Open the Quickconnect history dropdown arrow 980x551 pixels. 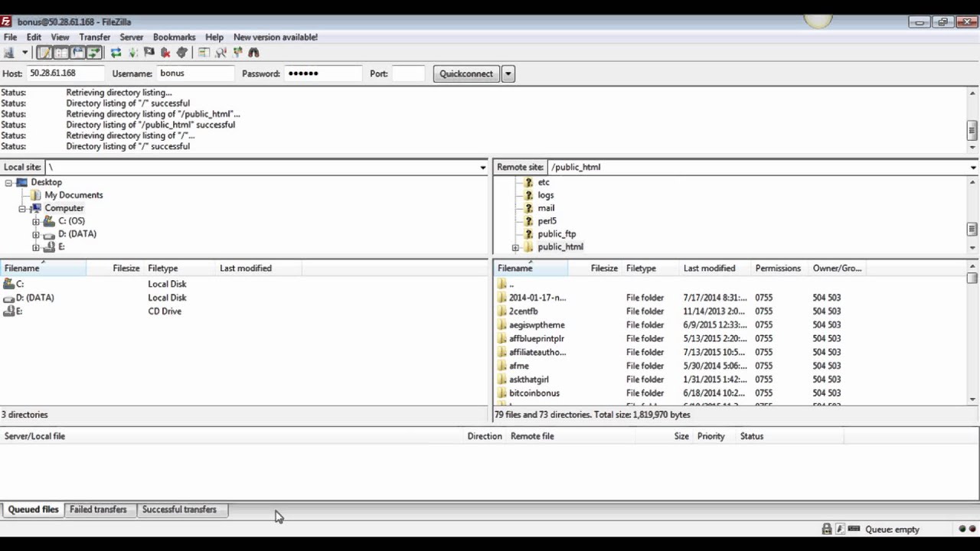click(x=508, y=73)
